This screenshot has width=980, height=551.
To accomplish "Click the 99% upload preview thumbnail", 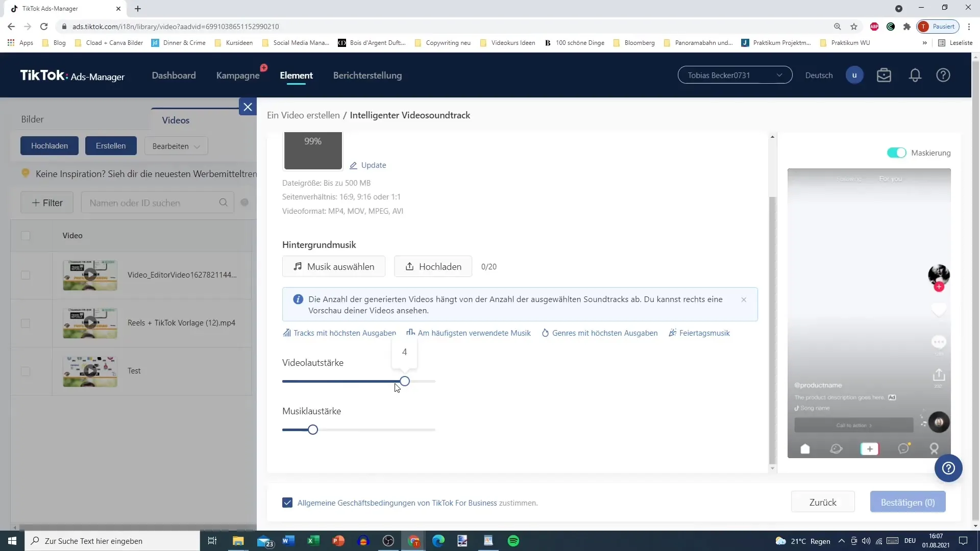I will tap(313, 151).
